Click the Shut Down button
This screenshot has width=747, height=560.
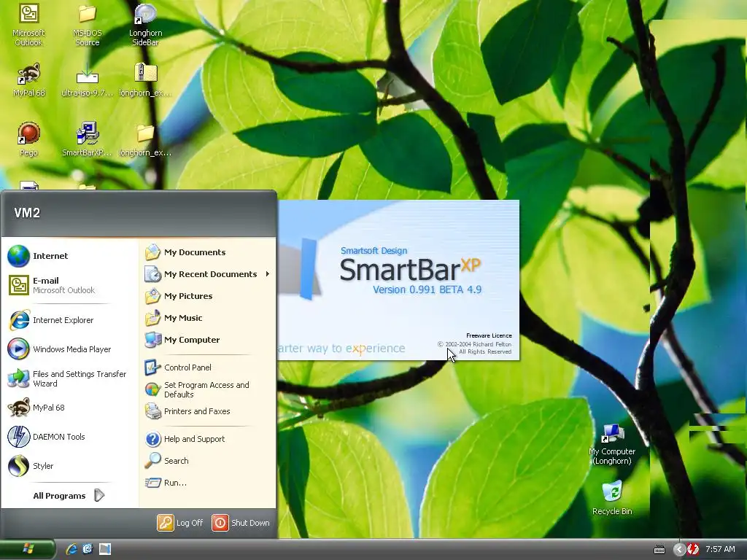241,522
